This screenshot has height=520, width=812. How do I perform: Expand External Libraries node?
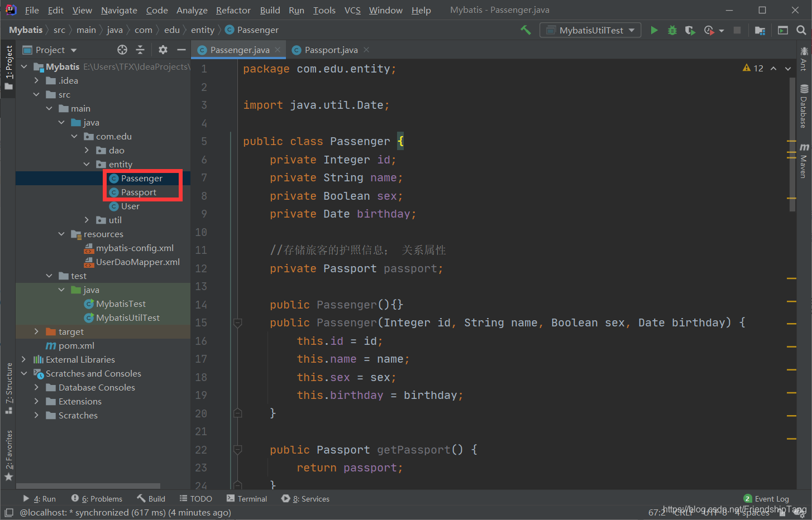24,359
